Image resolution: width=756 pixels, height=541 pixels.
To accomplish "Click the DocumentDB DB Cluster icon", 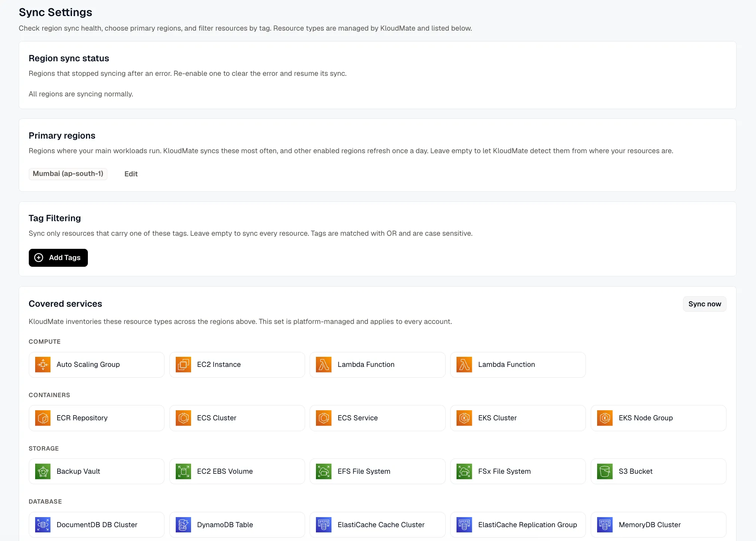I will pyautogui.click(x=43, y=525).
